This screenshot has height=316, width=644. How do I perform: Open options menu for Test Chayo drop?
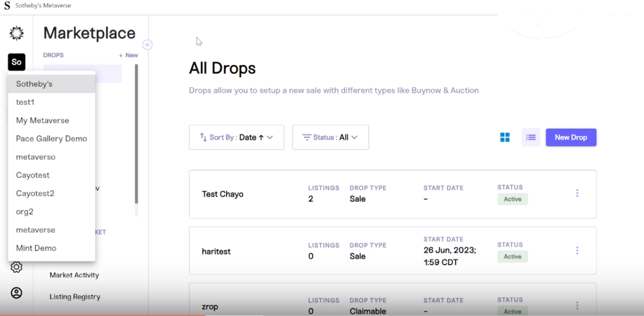(x=577, y=193)
